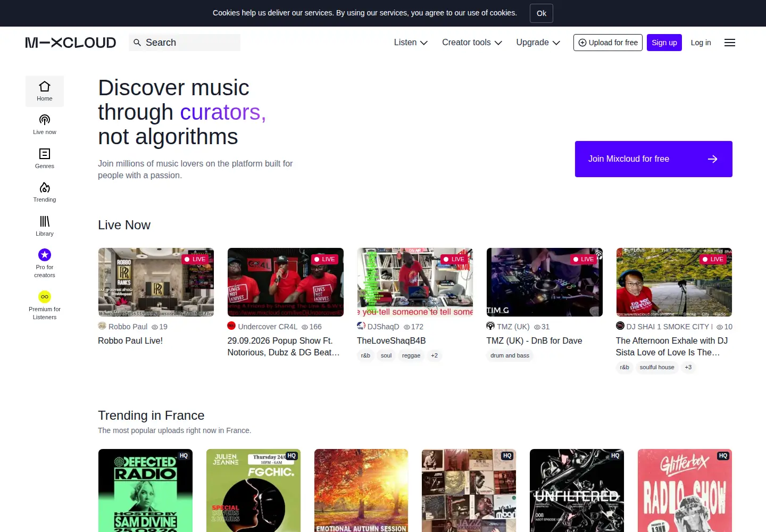Image resolution: width=766 pixels, height=532 pixels.
Task: Open Robbo Paul Live! stream thumbnail
Action: pyautogui.click(x=156, y=282)
